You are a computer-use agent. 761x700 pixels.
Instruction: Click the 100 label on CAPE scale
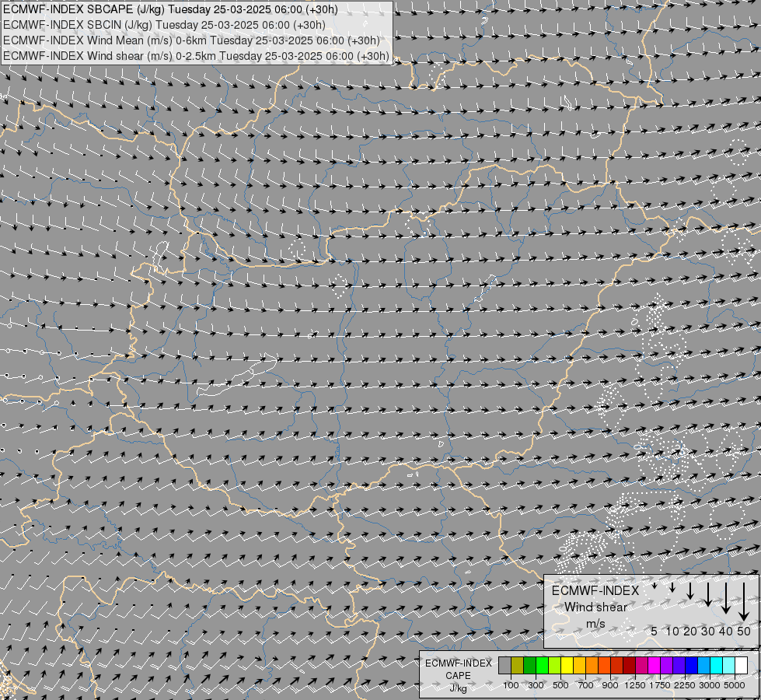coord(511,685)
